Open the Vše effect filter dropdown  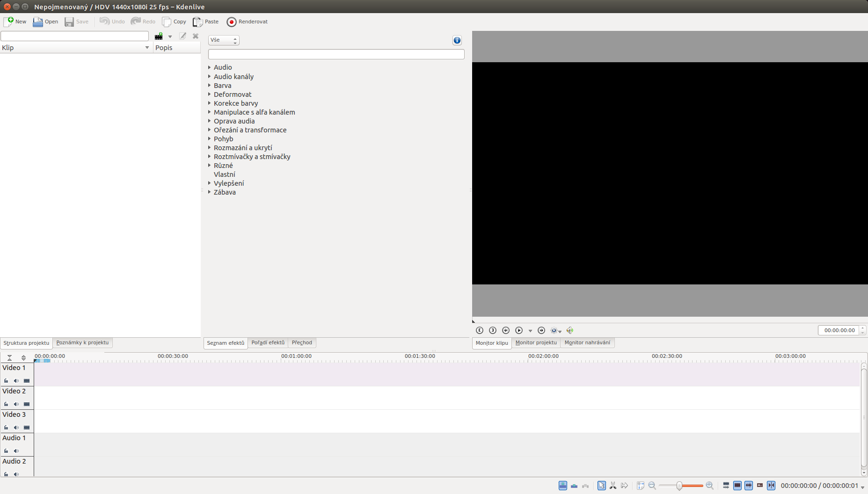[224, 40]
